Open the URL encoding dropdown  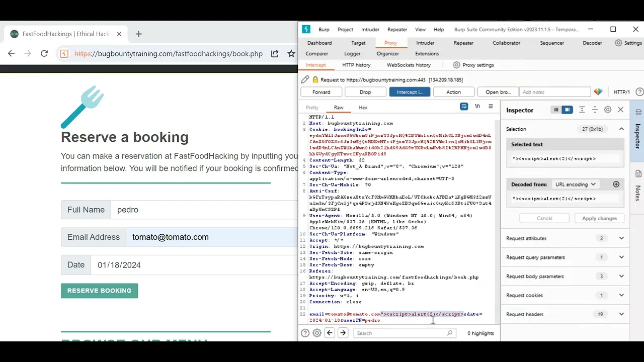(x=575, y=185)
